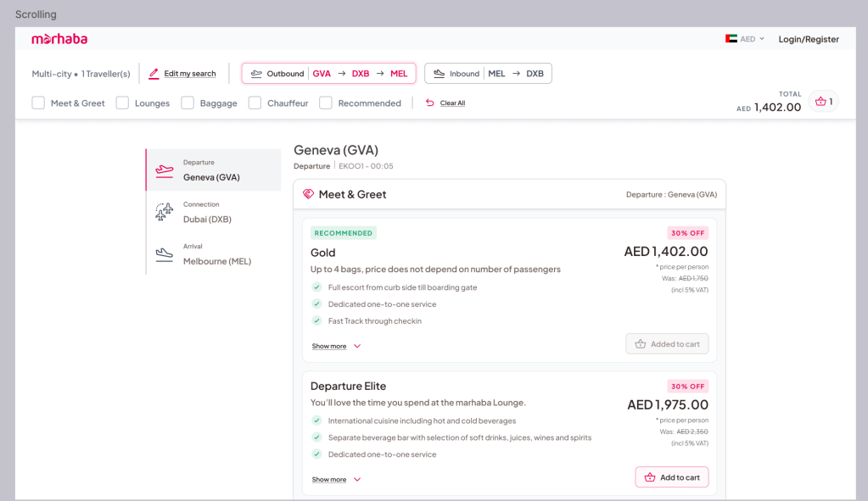Switch to the Outbound GVA DXB MEL tab
This screenshot has height=501, width=868.
click(328, 74)
